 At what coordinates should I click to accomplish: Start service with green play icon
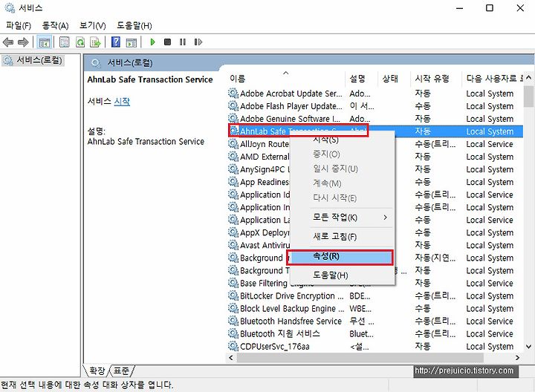point(152,42)
